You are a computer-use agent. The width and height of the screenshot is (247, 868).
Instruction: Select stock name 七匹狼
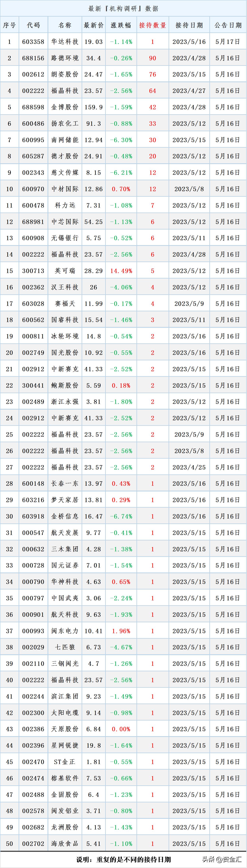[x=65, y=647]
